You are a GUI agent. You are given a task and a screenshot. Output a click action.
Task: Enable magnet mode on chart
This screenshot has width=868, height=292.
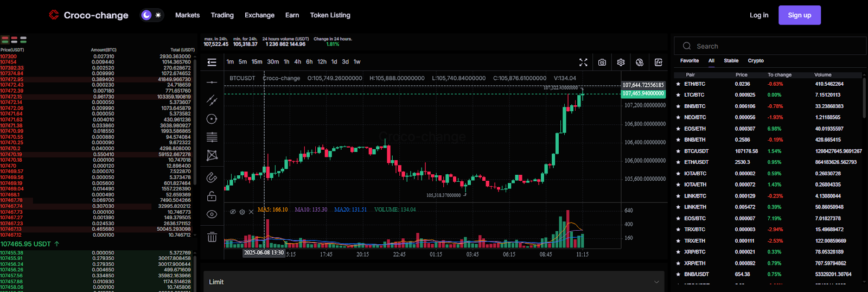coord(212,177)
